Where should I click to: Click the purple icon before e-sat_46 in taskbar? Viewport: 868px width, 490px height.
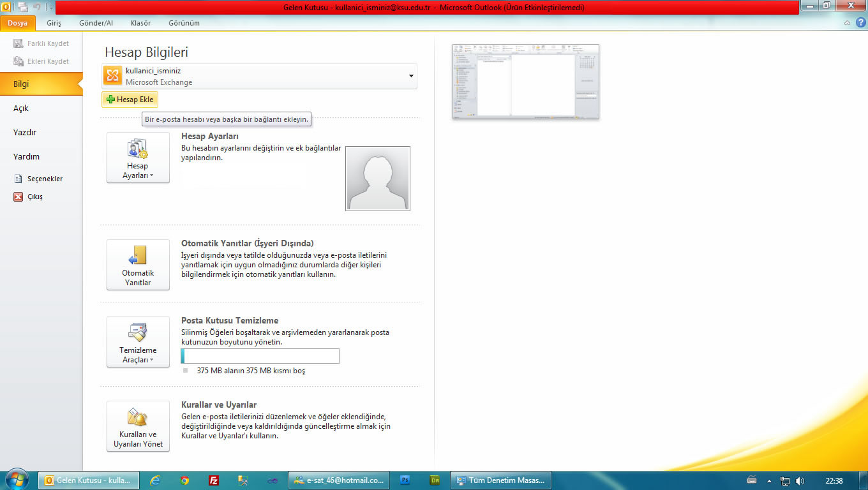click(272, 480)
